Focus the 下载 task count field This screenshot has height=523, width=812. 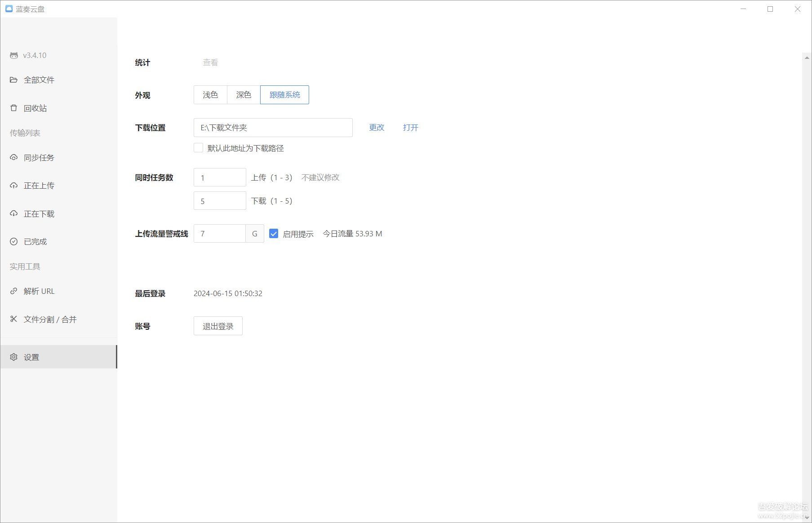220,201
